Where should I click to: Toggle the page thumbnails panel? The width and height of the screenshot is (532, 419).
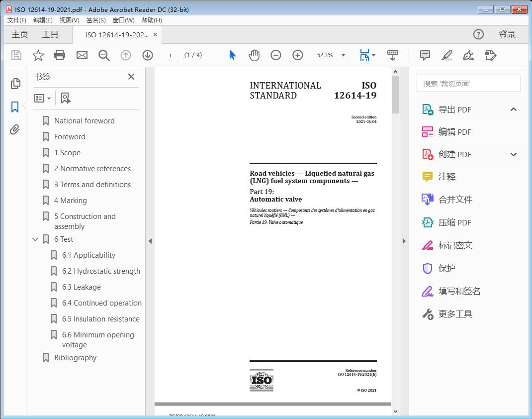point(15,83)
